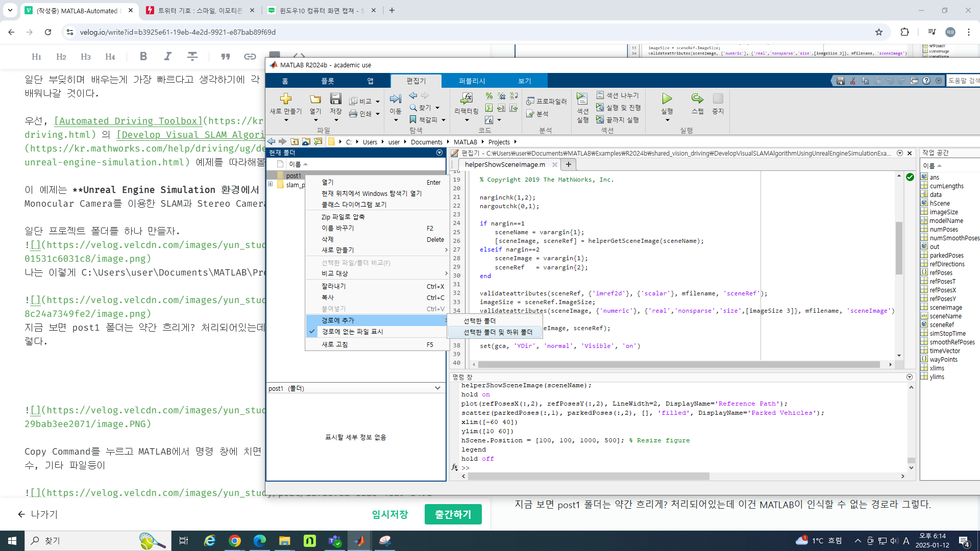Click the 출간하기 green publish button
This screenshot has width=980, height=551.
click(453, 514)
